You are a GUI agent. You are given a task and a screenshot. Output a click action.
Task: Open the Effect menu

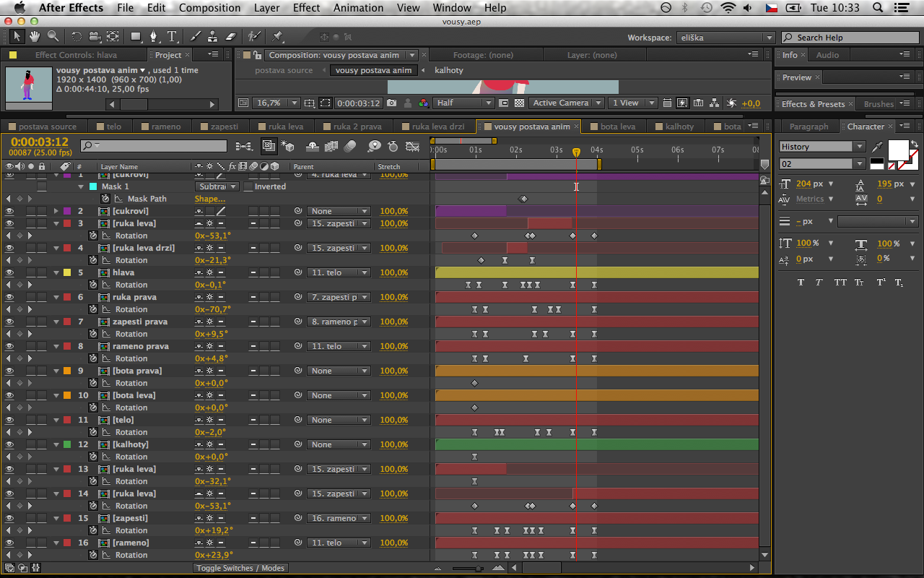pos(307,8)
